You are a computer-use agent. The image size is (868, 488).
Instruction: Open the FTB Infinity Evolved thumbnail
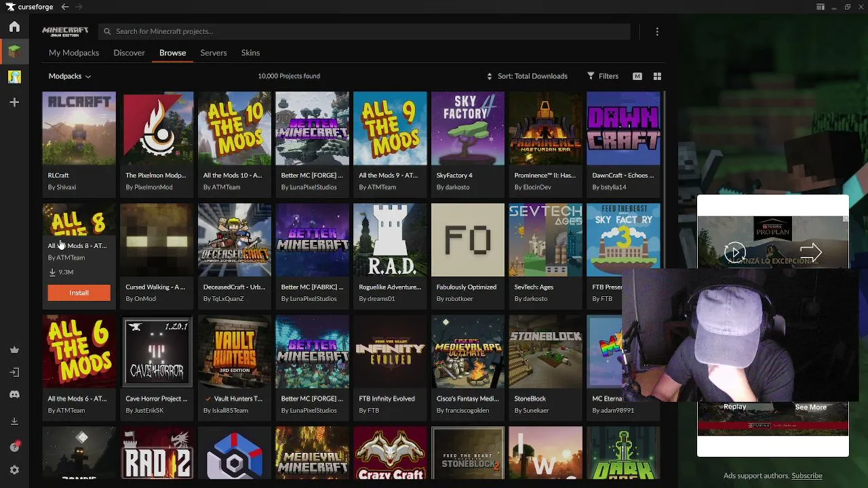point(390,352)
